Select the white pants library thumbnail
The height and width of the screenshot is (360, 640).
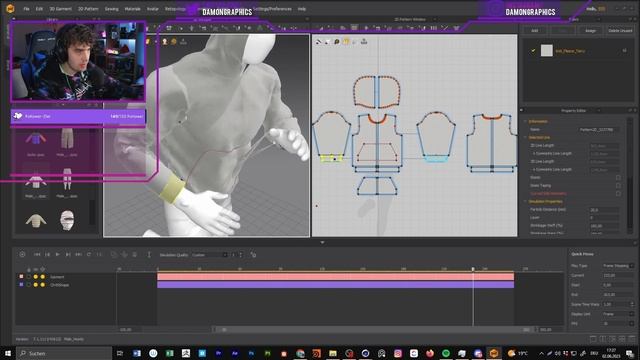coord(67,179)
